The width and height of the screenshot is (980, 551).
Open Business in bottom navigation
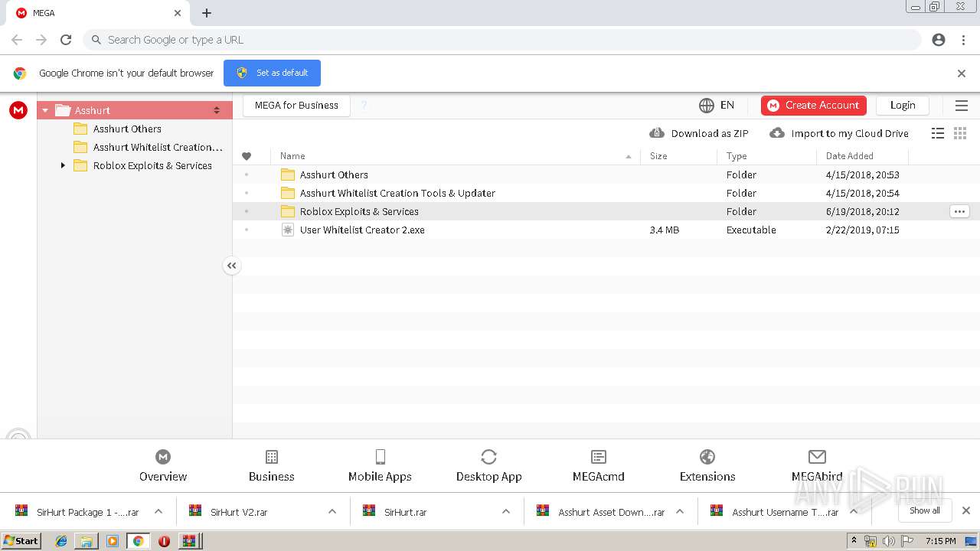click(271, 465)
